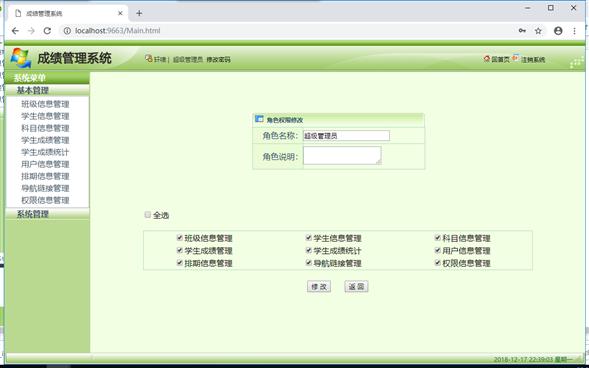Viewport: 589px width, 368px height.
Task: Open 学生信息管理 in the sidebar
Action: coord(45,116)
